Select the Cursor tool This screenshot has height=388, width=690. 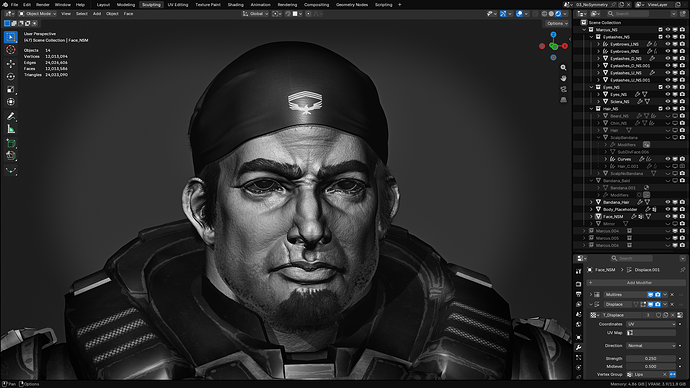tap(11, 50)
